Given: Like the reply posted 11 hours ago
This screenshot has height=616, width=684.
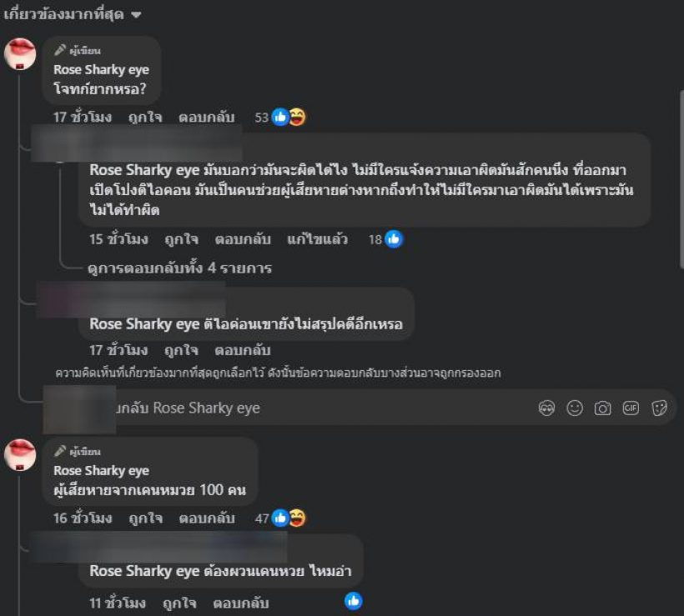Looking at the screenshot, I should click(179, 603).
